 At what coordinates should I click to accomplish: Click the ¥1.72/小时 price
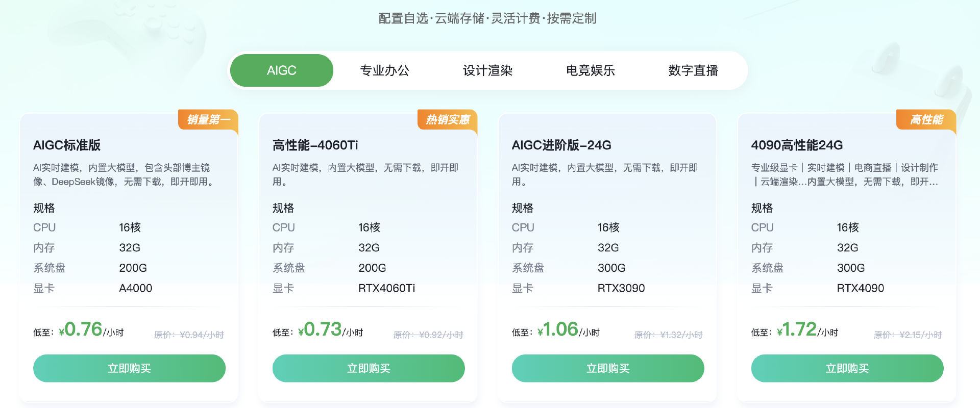807,330
